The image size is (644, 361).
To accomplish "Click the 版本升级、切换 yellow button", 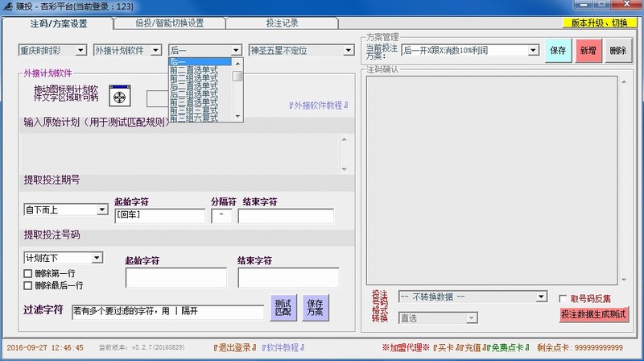I will [x=599, y=23].
